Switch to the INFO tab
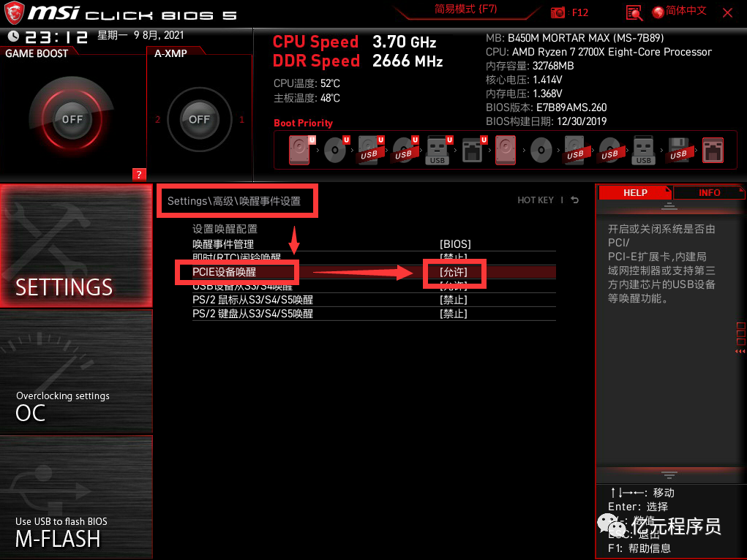 (709, 193)
